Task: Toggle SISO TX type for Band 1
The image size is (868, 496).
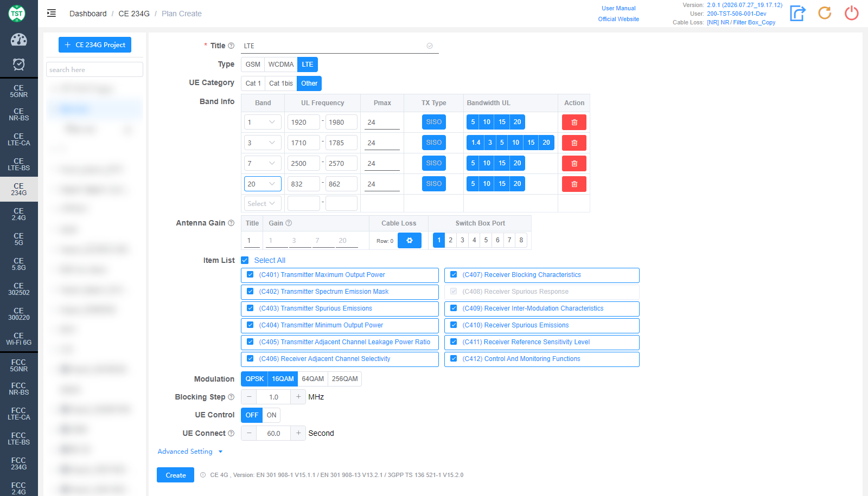Action: point(434,122)
